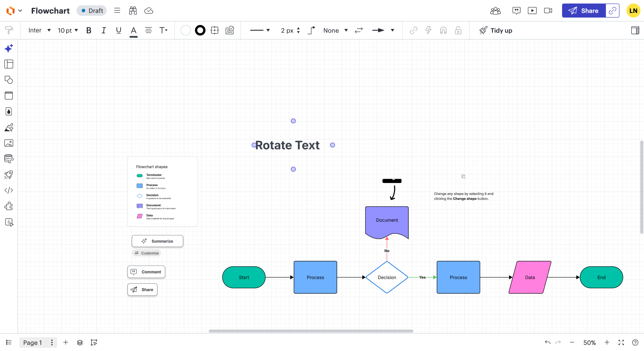Open the white fill color swatch
This screenshot has height=351, width=644.
click(x=185, y=30)
